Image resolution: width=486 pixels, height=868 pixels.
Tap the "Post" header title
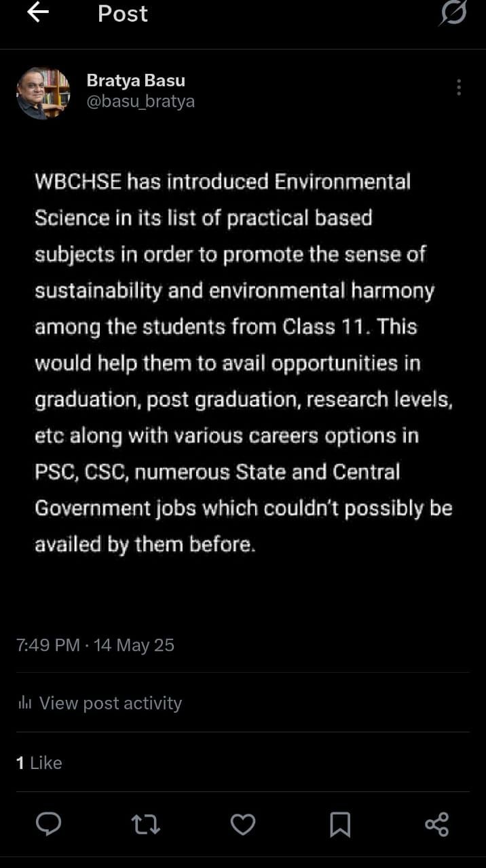coord(122,14)
